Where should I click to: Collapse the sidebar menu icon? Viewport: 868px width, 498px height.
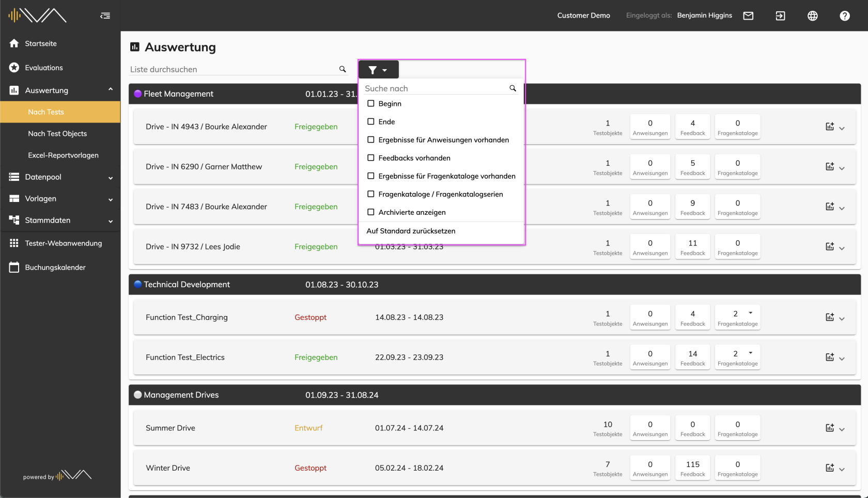(x=105, y=15)
